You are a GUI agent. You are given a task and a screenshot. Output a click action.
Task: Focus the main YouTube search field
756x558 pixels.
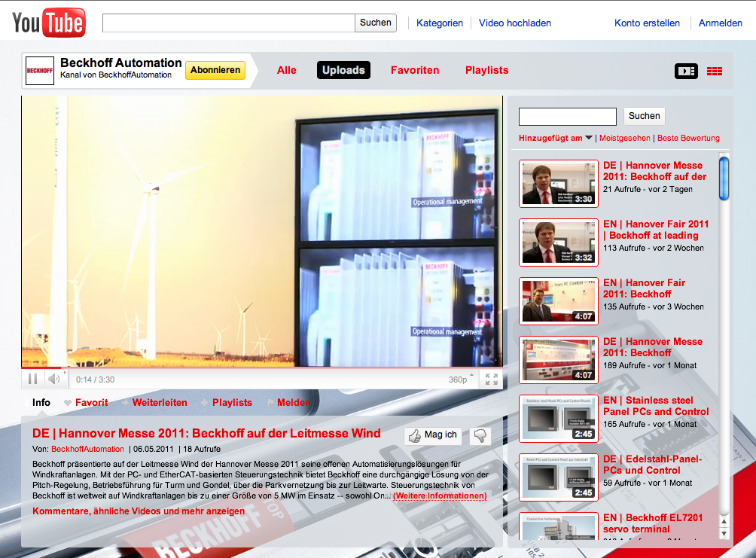pyautogui.click(x=229, y=23)
